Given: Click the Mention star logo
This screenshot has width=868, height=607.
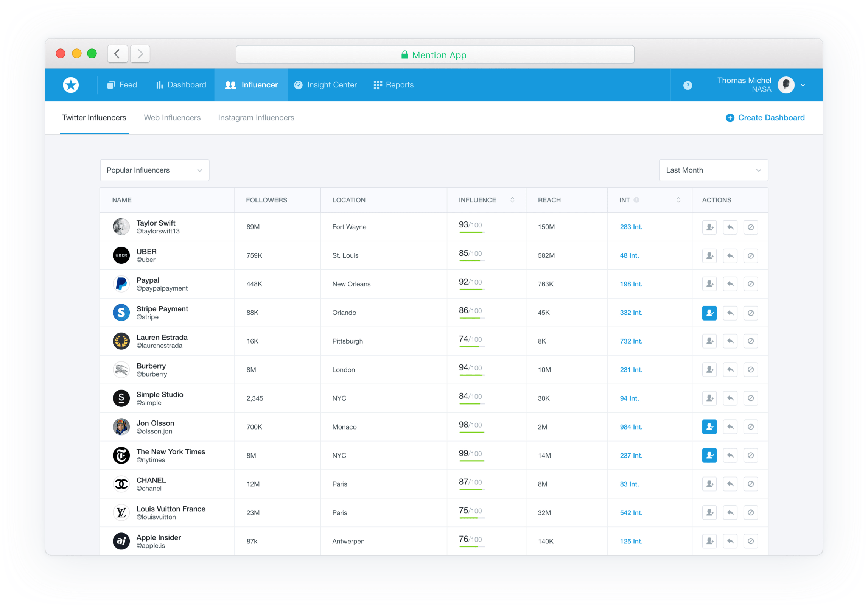Looking at the screenshot, I should pyautogui.click(x=71, y=85).
